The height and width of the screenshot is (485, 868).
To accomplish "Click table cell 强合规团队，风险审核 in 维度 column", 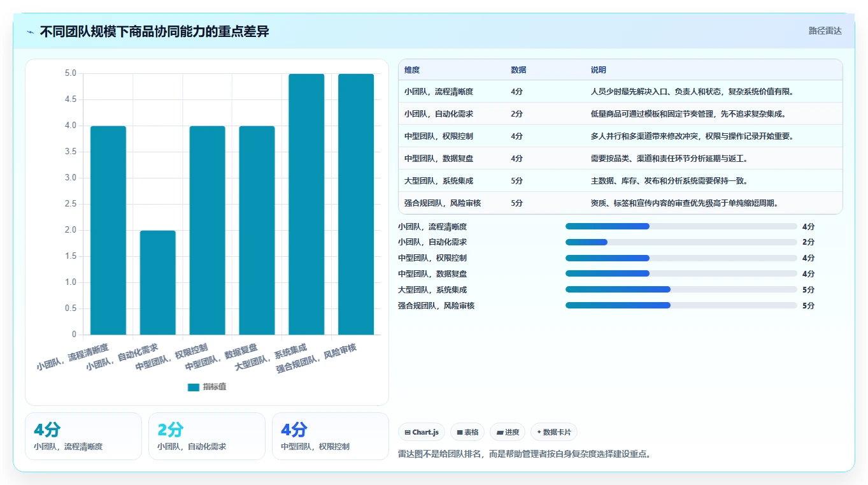I will pyautogui.click(x=443, y=203).
